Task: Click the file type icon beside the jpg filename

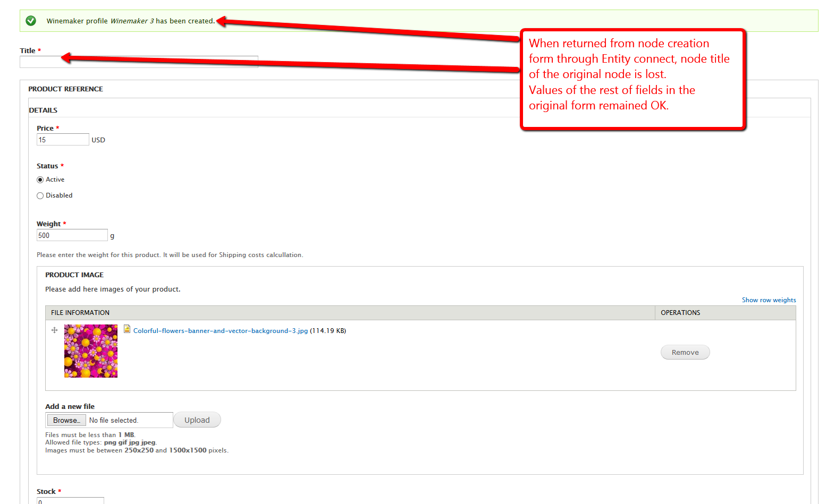Action: pos(127,329)
